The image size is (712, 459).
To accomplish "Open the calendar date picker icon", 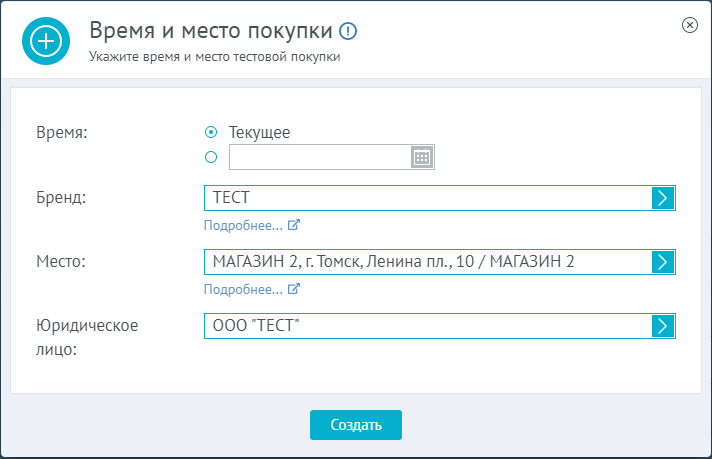I will (422, 157).
